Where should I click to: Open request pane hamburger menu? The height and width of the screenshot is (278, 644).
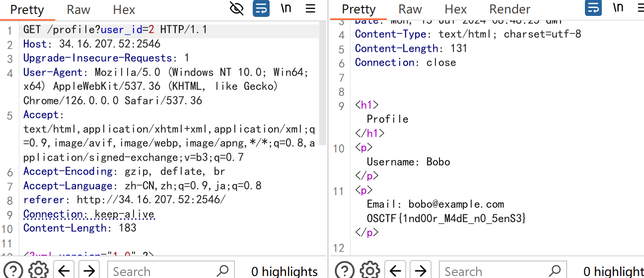[310, 8]
